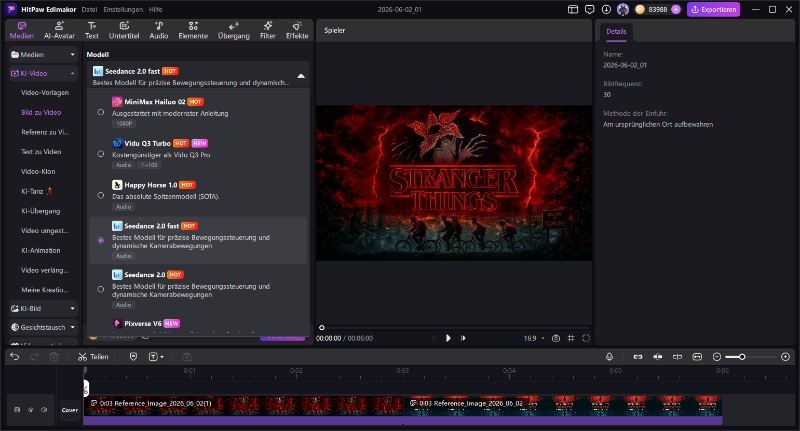Click the microphone voiceover icon
This screenshot has height=431, width=800.
point(609,357)
